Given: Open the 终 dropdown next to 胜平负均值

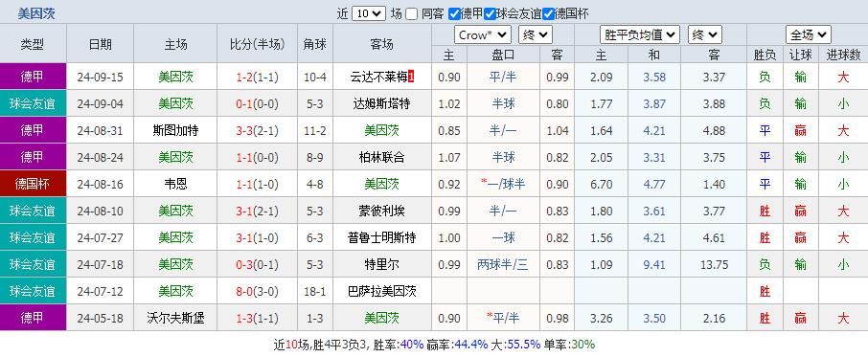Looking at the screenshot, I should [705, 35].
